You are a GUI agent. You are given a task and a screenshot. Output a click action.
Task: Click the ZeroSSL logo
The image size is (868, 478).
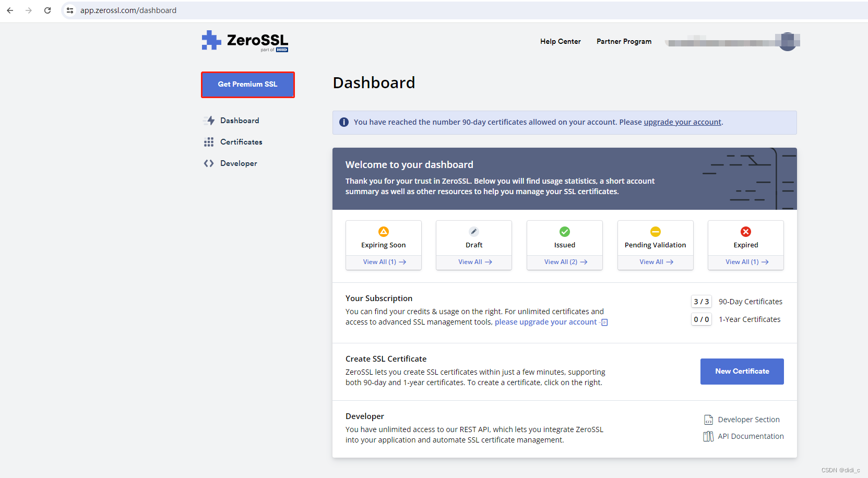tap(245, 41)
